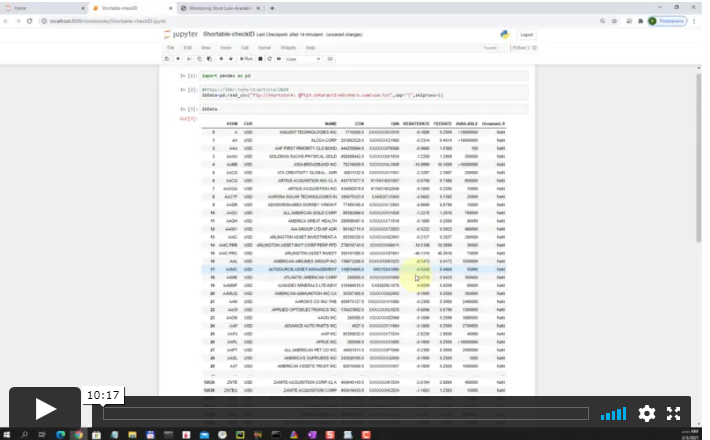
Task: Open the Kernel menu in Jupyter
Action: pyautogui.click(x=264, y=48)
